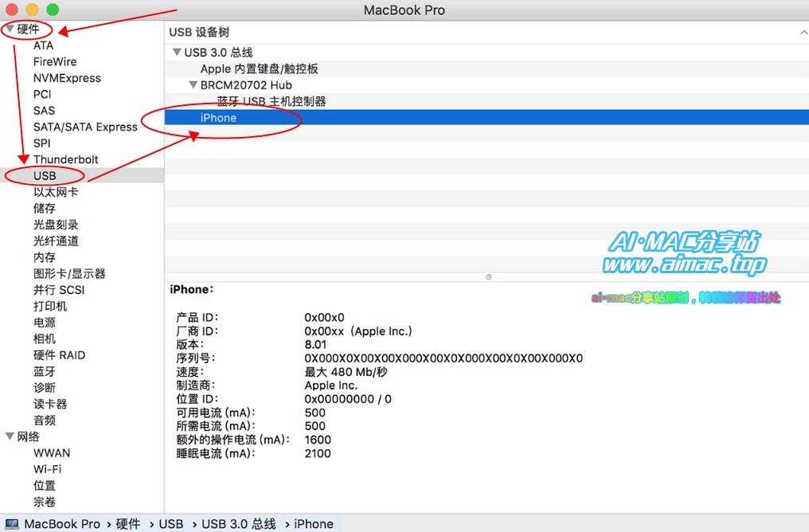This screenshot has height=532, width=809.
Task: Open 诊断 diagnostics entry
Action: pos(45,388)
